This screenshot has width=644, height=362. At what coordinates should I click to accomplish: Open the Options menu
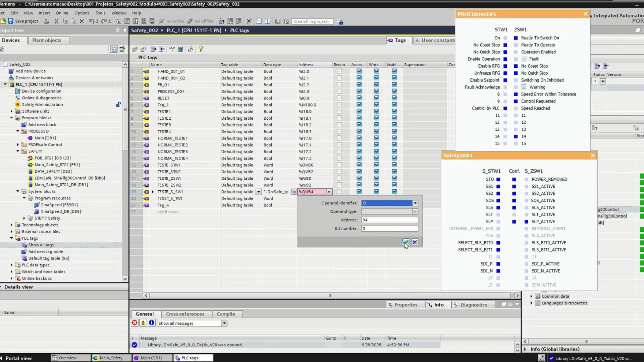(x=82, y=13)
